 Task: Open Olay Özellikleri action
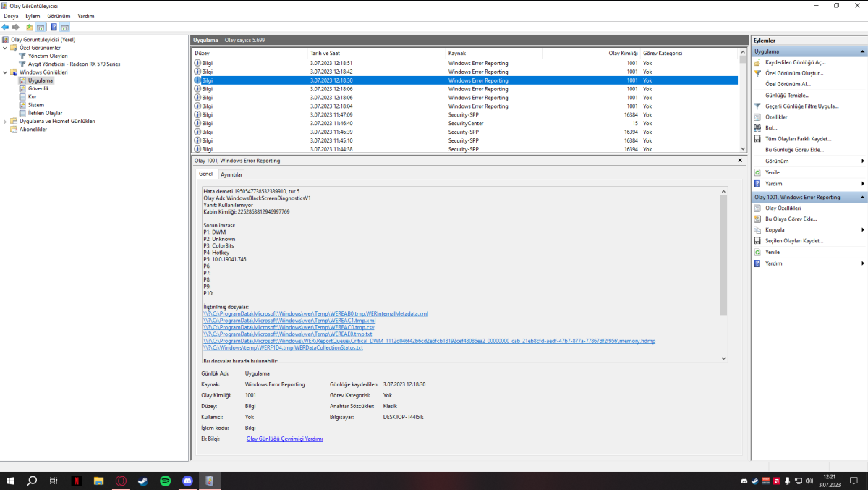pyautogui.click(x=783, y=208)
